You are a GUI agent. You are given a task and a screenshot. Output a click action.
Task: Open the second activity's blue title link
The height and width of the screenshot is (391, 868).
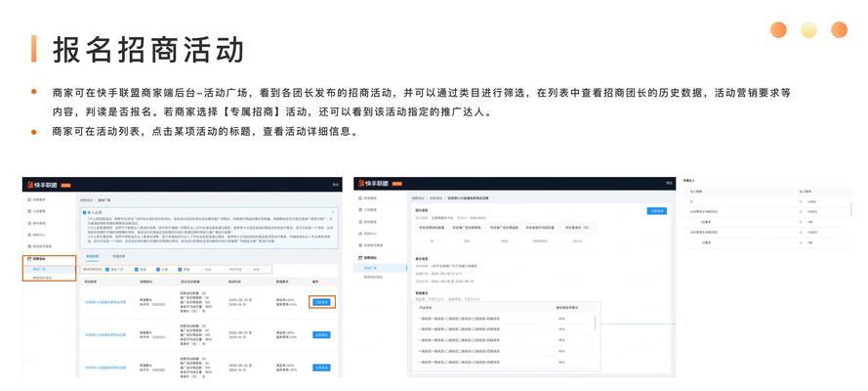(x=105, y=335)
